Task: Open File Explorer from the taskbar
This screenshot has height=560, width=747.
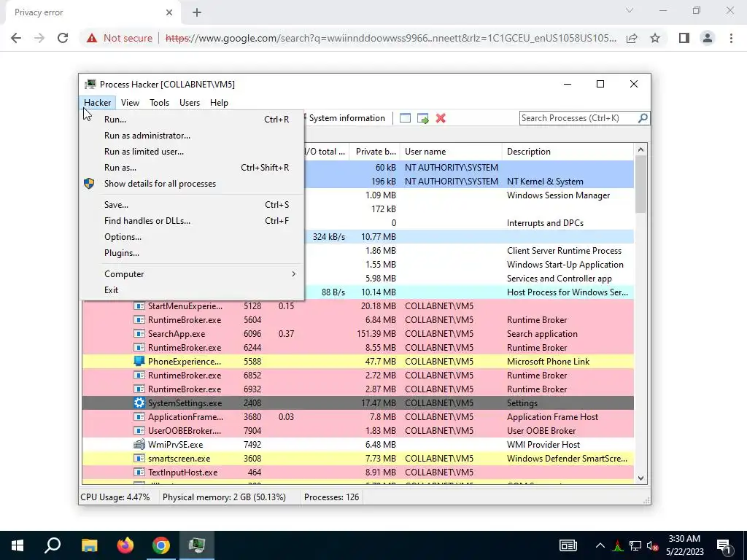Action: point(89,545)
